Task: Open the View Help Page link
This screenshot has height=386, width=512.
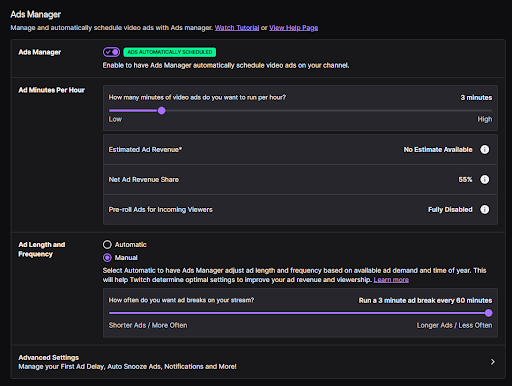Action: 293,28
